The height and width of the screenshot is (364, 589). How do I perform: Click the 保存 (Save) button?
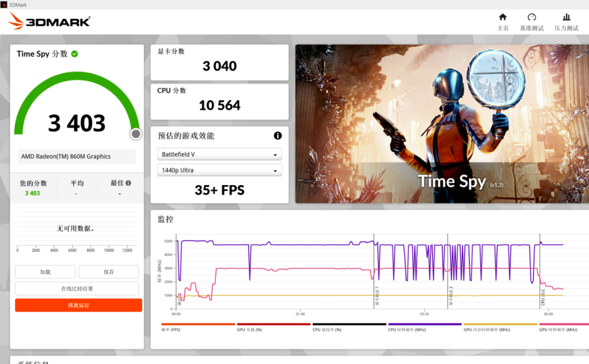(x=109, y=272)
